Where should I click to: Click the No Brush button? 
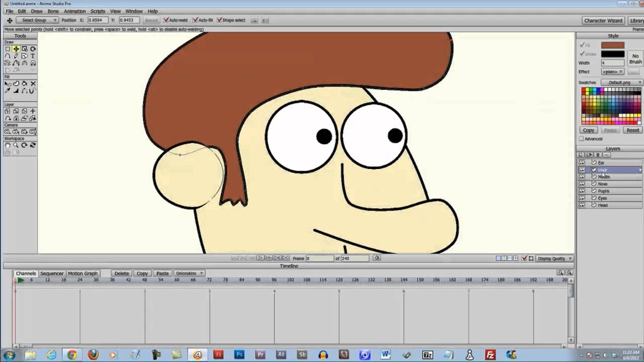pyautogui.click(x=635, y=59)
